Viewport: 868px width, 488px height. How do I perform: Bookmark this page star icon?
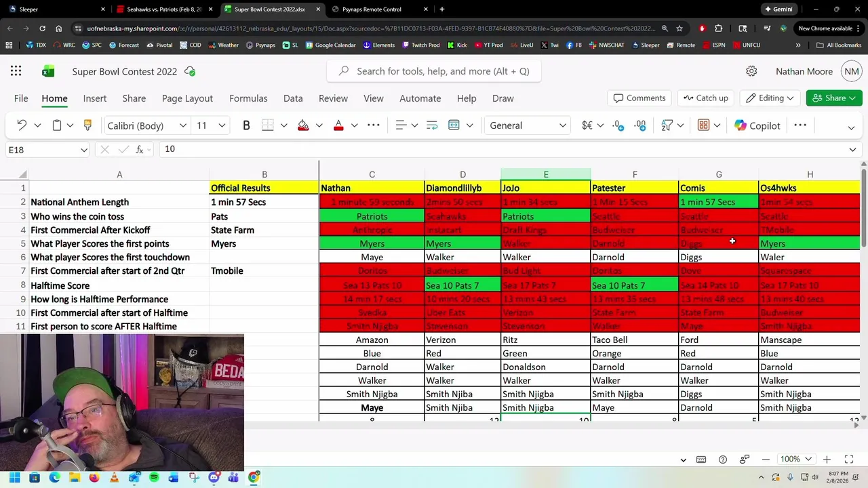pos(679,28)
